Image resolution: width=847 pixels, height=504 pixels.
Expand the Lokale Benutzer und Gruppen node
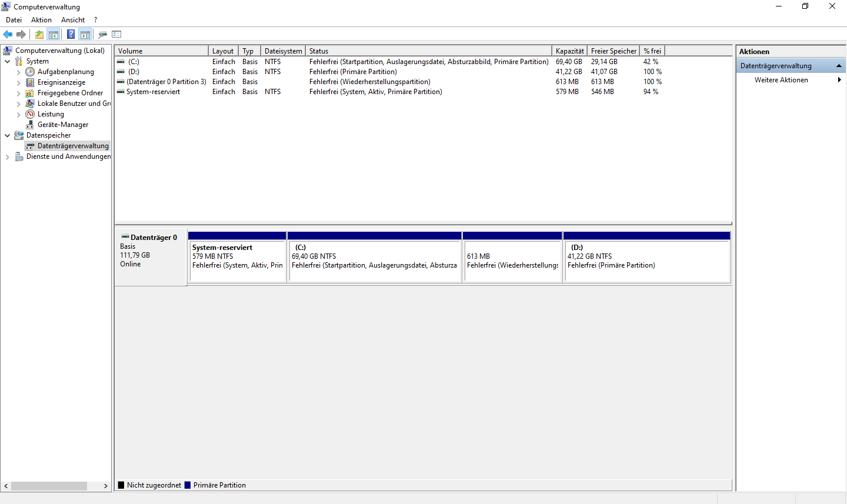(18, 104)
